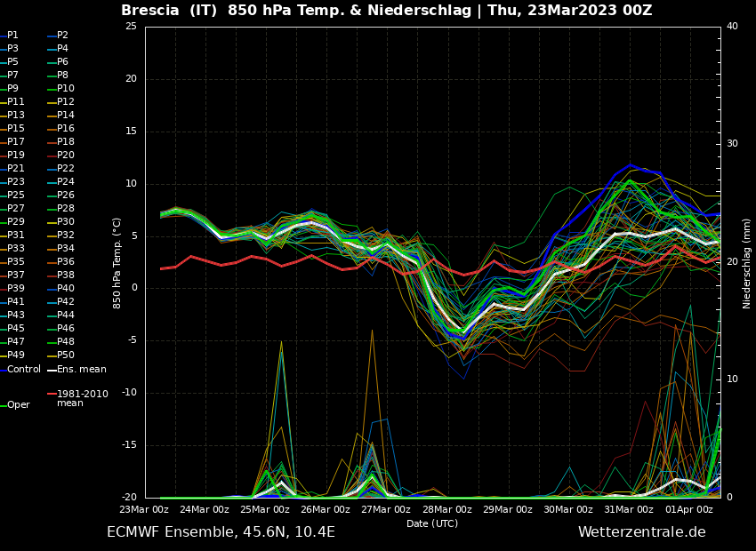Click the "Wetterzentrale.de" source credit

(x=642, y=532)
